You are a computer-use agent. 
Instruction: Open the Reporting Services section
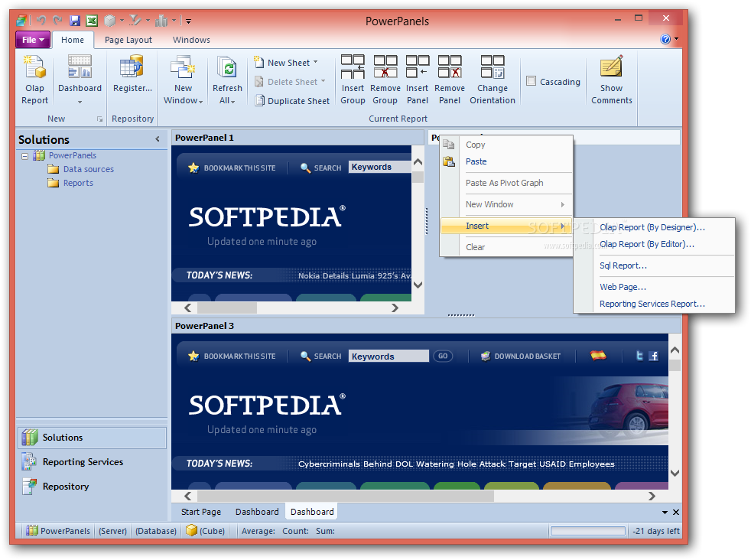[x=92, y=462]
